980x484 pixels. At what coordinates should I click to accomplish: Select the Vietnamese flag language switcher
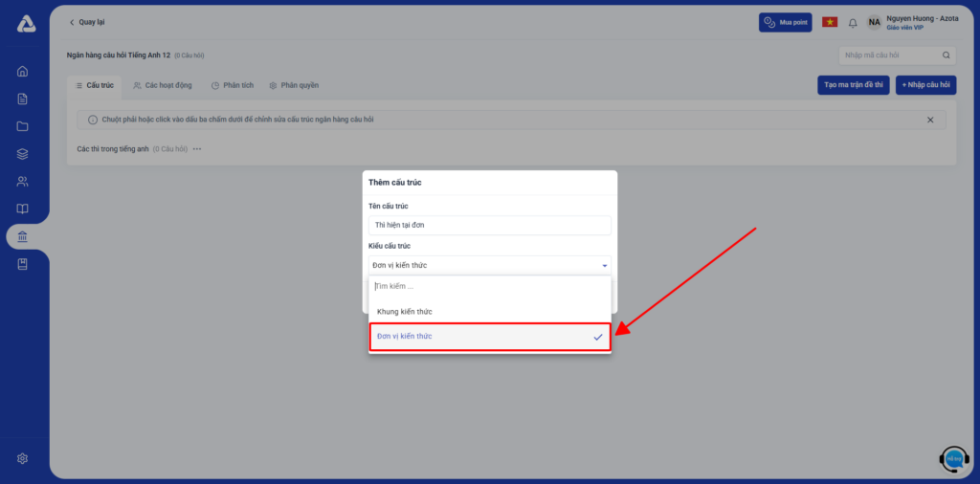830,22
